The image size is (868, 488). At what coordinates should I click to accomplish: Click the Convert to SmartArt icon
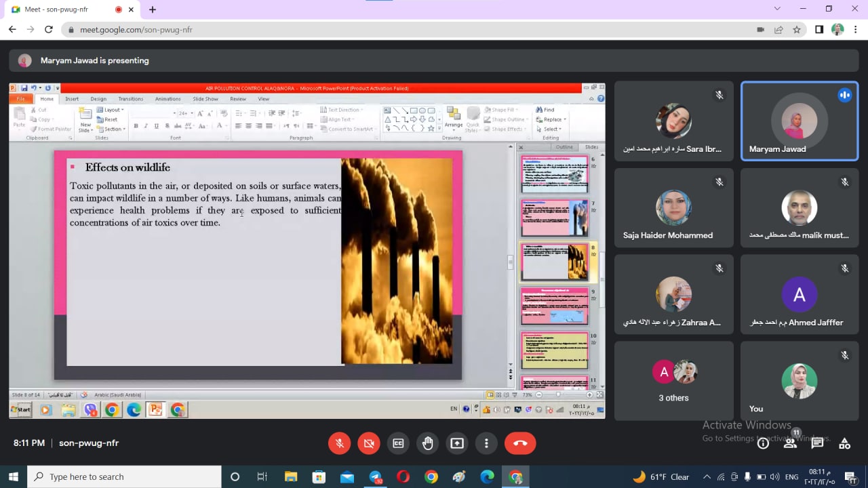point(348,129)
